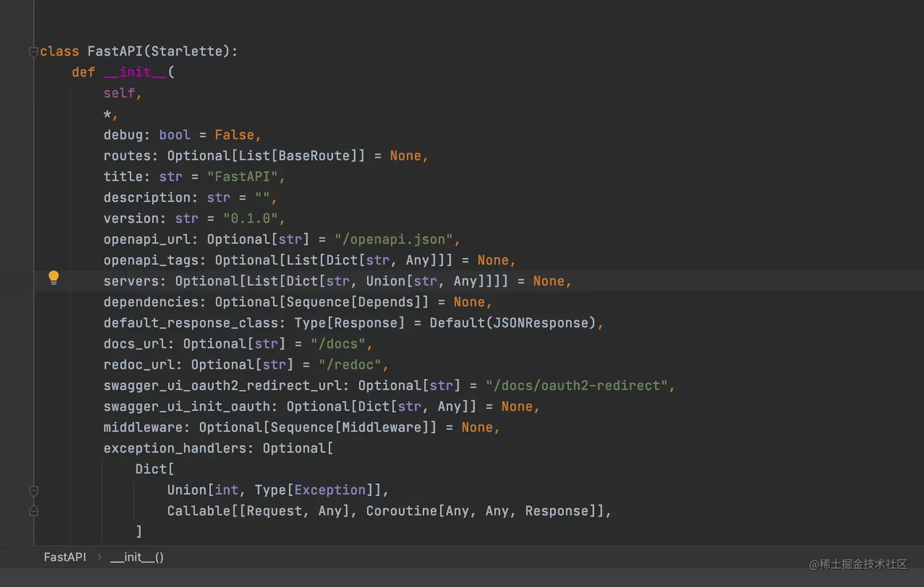
Task: Click the description parameter name
Action: coord(147,198)
